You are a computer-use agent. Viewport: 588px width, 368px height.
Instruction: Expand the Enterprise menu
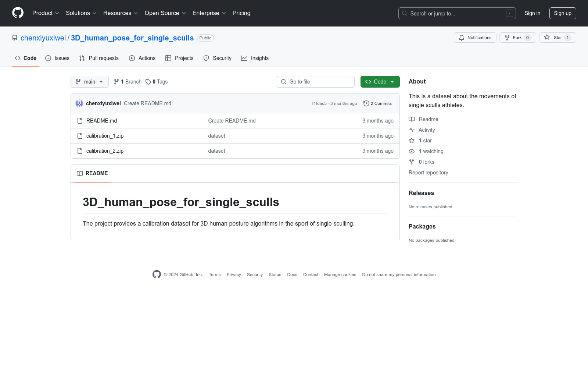click(x=209, y=13)
